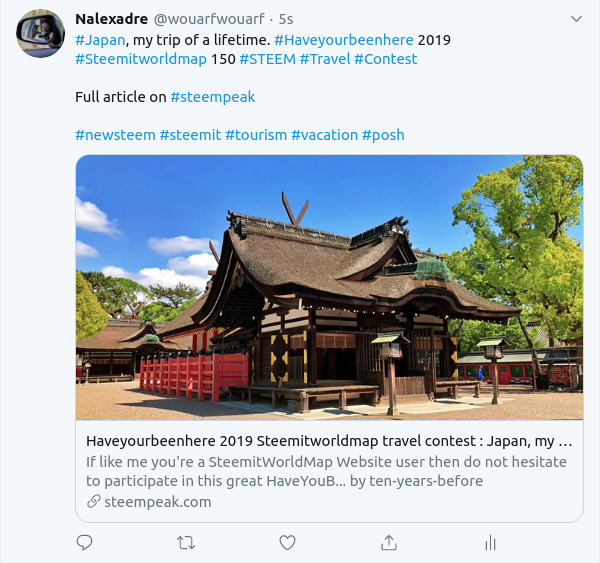This screenshot has width=600, height=563.
Task: Open the #posh hashtag link
Action: coord(383,135)
